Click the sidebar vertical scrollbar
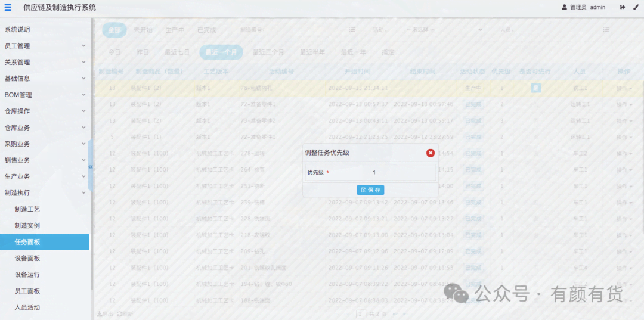The image size is (644, 320). pos(92,155)
